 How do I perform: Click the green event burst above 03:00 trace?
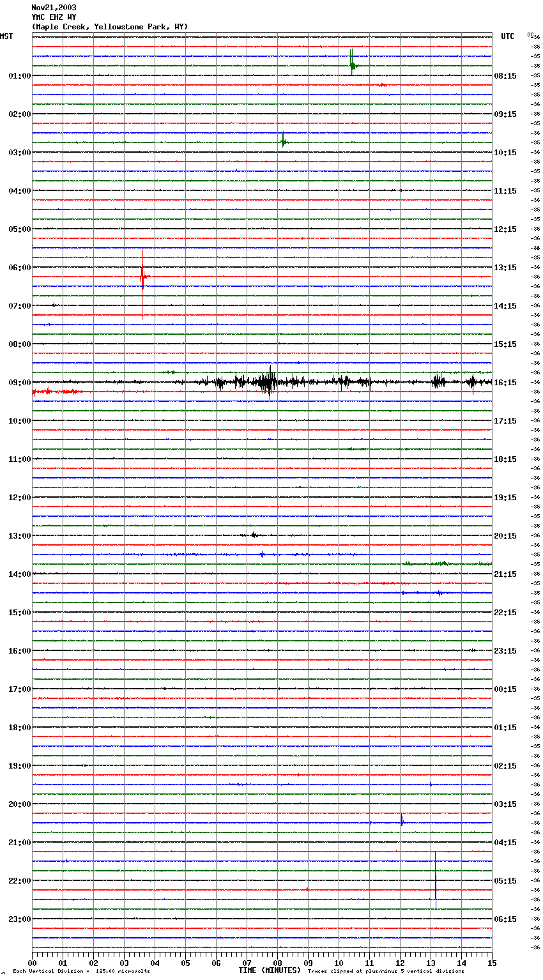pyautogui.click(x=284, y=141)
